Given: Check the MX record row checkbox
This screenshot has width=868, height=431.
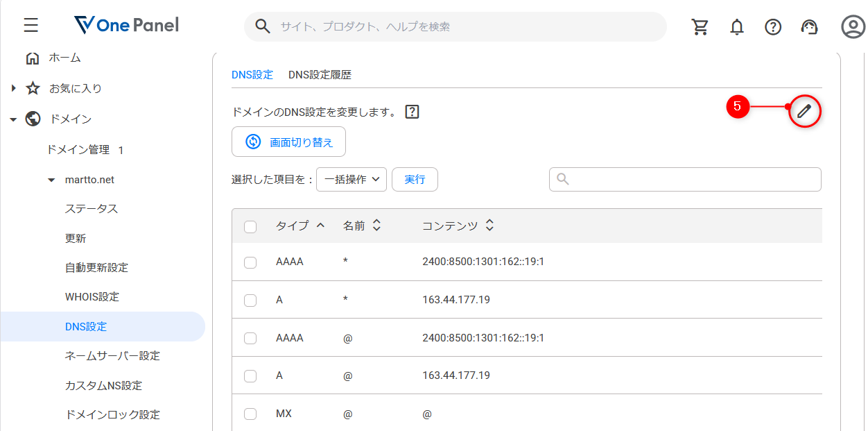Looking at the screenshot, I should coord(250,414).
